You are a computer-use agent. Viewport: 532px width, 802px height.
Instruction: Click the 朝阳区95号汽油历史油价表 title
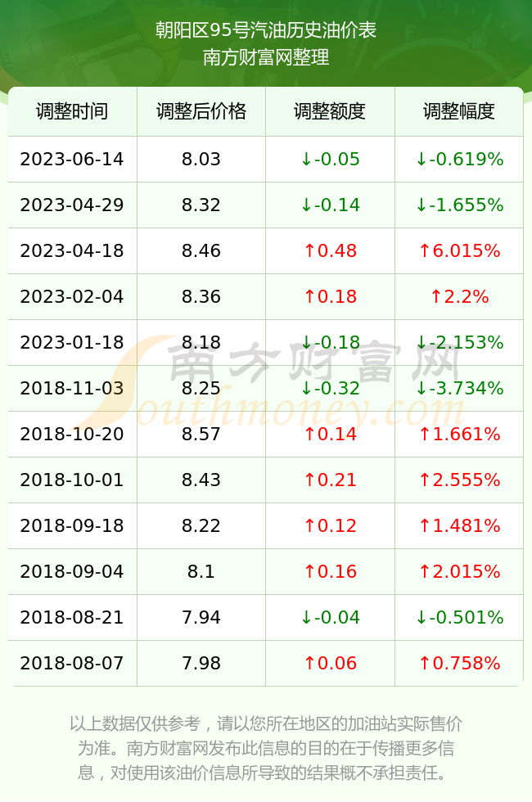pyautogui.click(x=266, y=31)
